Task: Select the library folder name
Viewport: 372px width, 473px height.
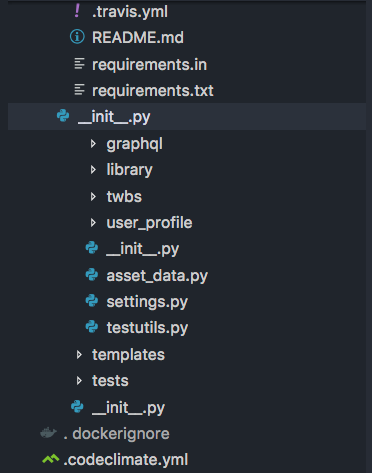Action: 129,170
